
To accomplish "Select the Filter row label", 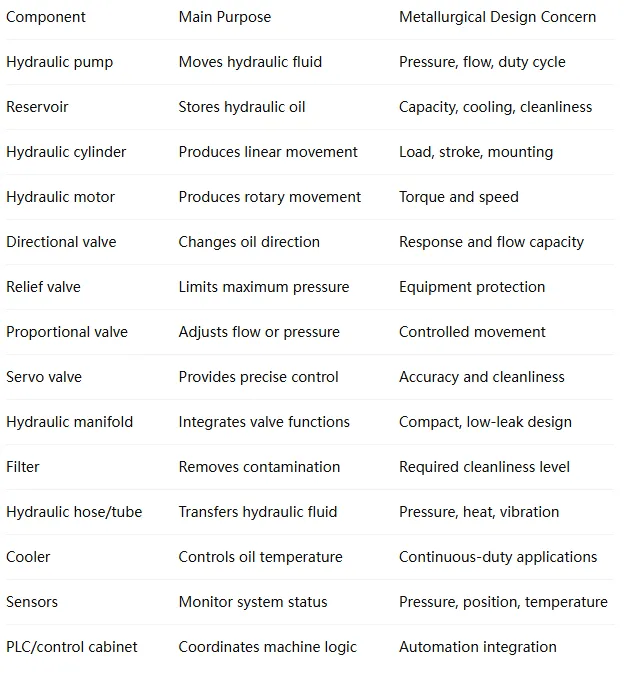I will coord(22,467).
